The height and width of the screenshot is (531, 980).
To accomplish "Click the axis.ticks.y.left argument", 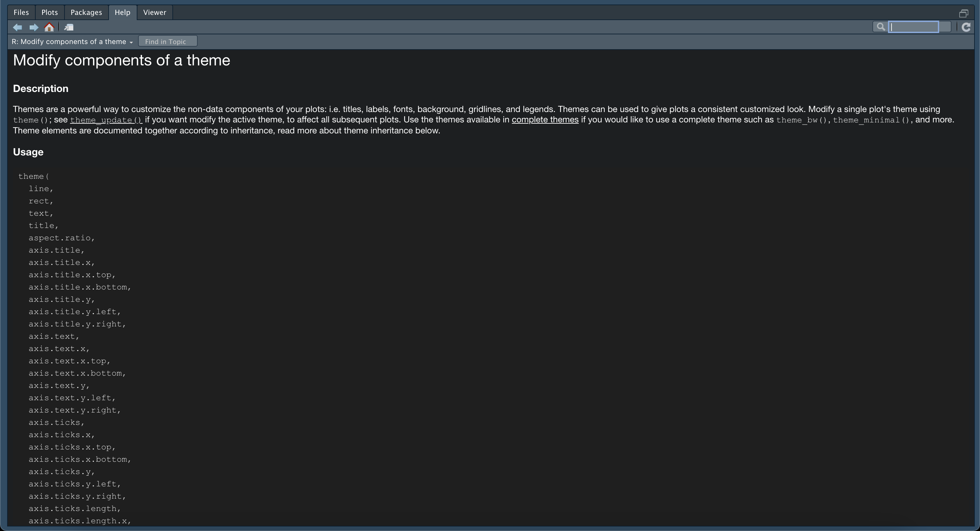I will (75, 484).
